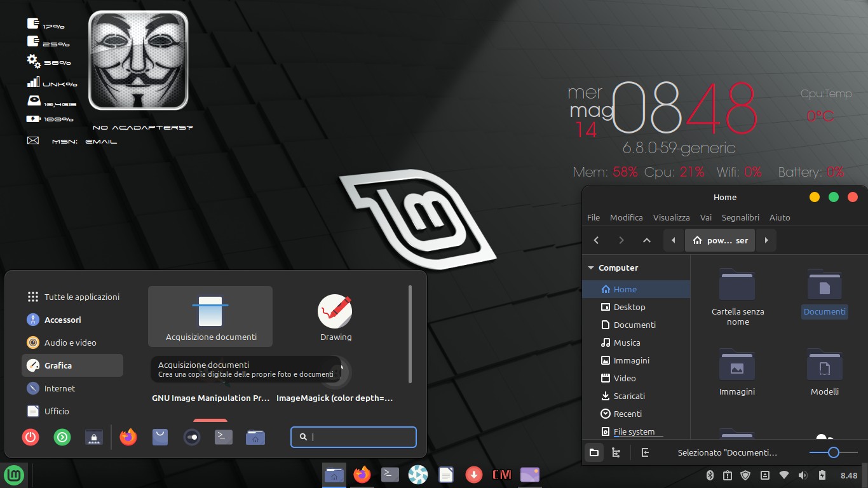Open the File menu
The image size is (868, 488).
[593, 217]
